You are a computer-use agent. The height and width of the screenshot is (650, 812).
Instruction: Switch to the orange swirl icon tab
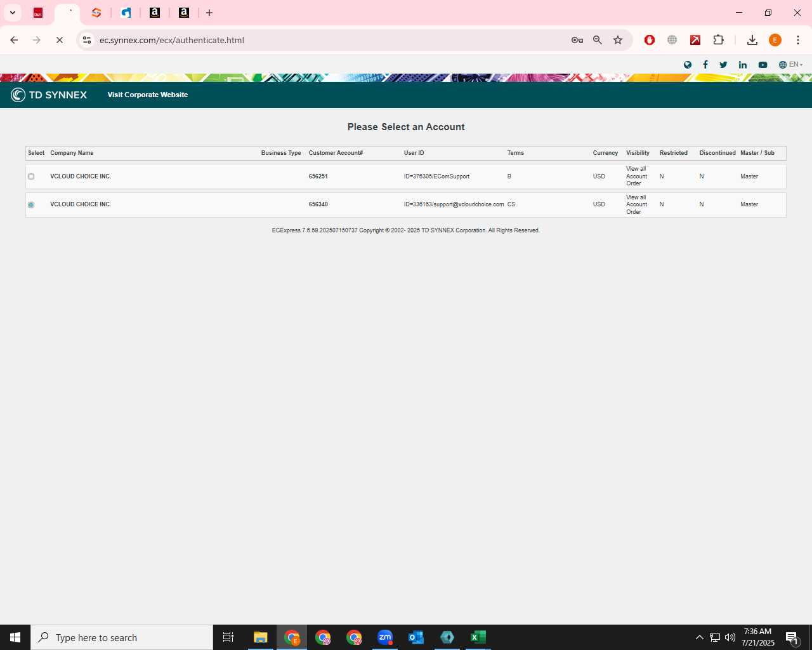point(96,13)
